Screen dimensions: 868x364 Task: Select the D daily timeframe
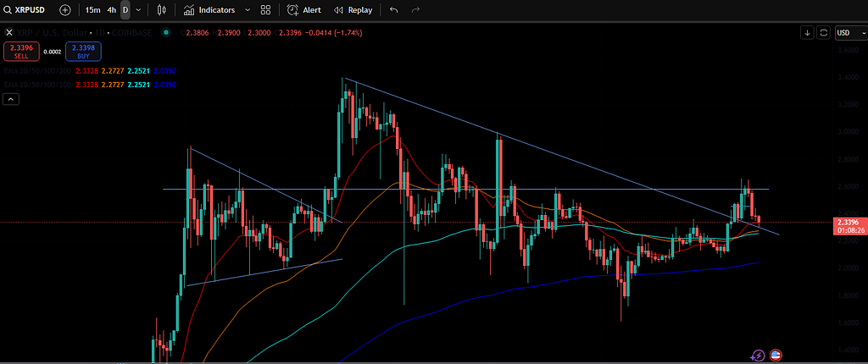pyautogui.click(x=125, y=10)
